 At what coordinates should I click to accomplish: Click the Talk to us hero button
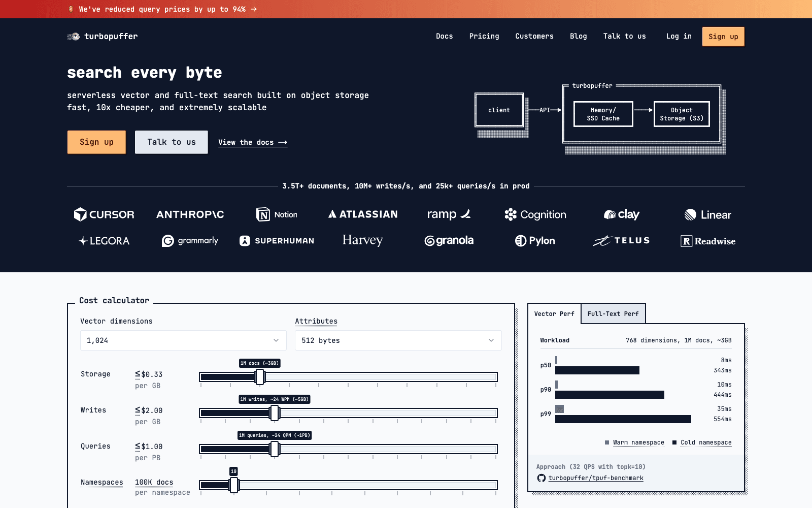coord(172,142)
